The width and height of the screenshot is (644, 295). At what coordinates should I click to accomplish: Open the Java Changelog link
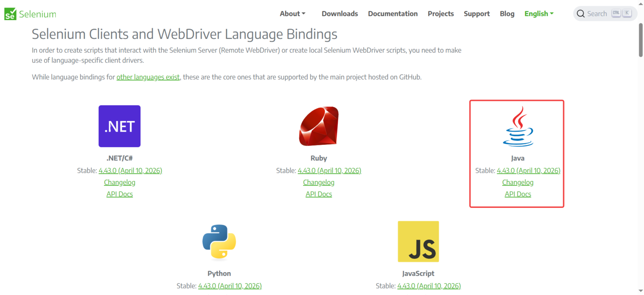518,182
